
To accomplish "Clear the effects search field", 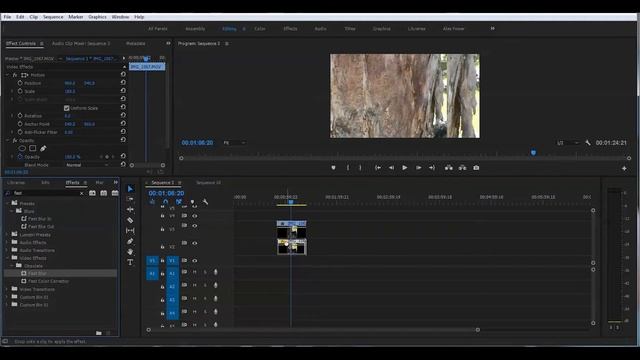I will 81,193.
